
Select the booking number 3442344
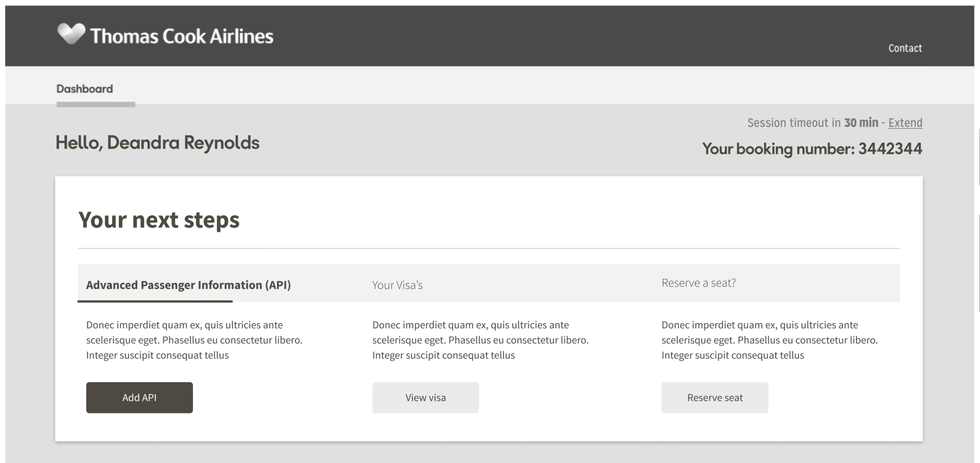(890, 149)
